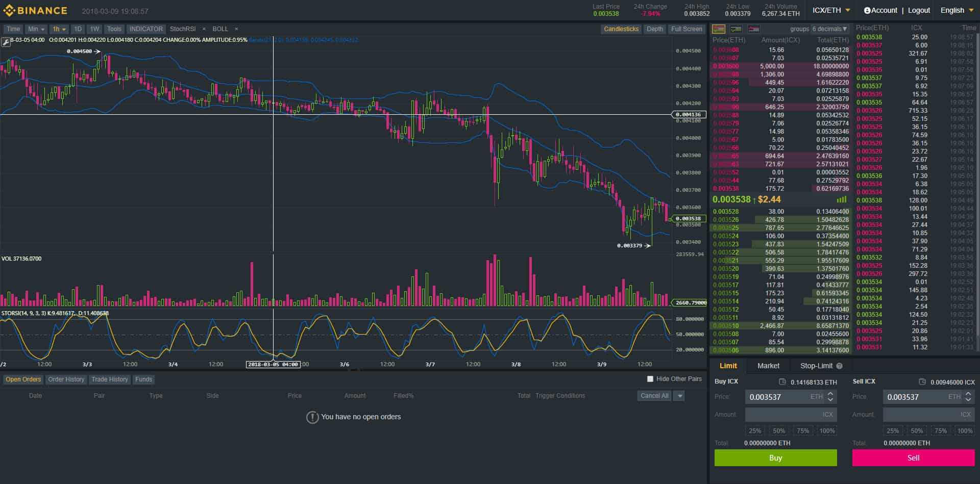980x484 pixels.
Task: Remove the StochRSI indicator
Action: (204, 29)
